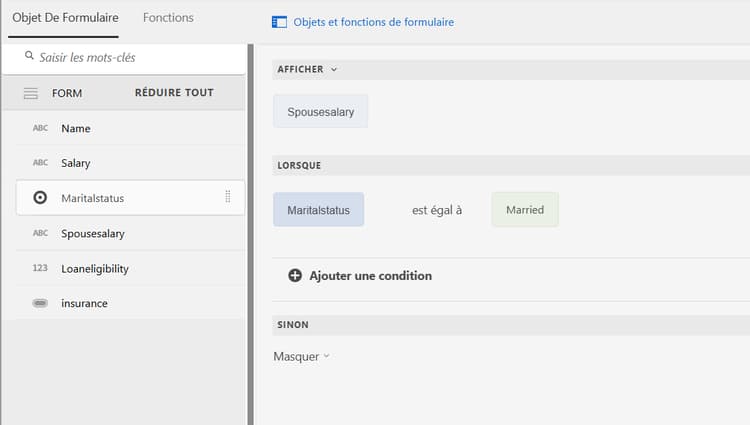Click the Married value chip
This screenshot has height=425, width=750.
(525, 209)
